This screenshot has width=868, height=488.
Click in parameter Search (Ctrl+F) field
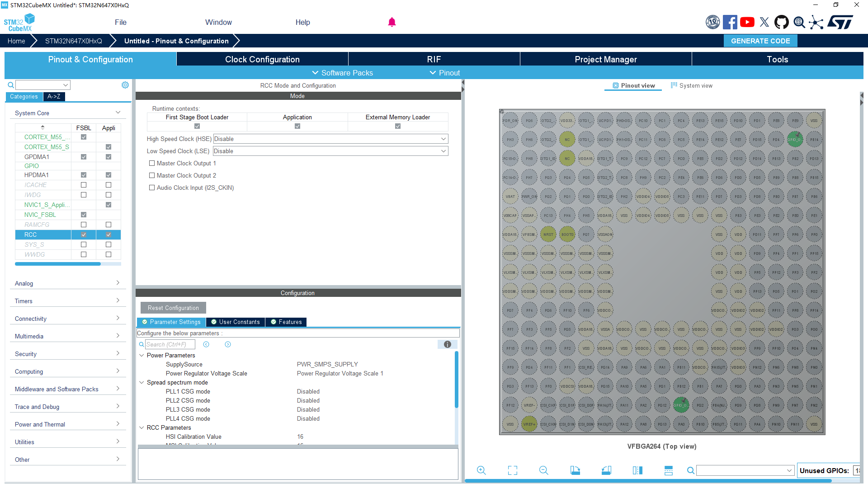pos(170,344)
